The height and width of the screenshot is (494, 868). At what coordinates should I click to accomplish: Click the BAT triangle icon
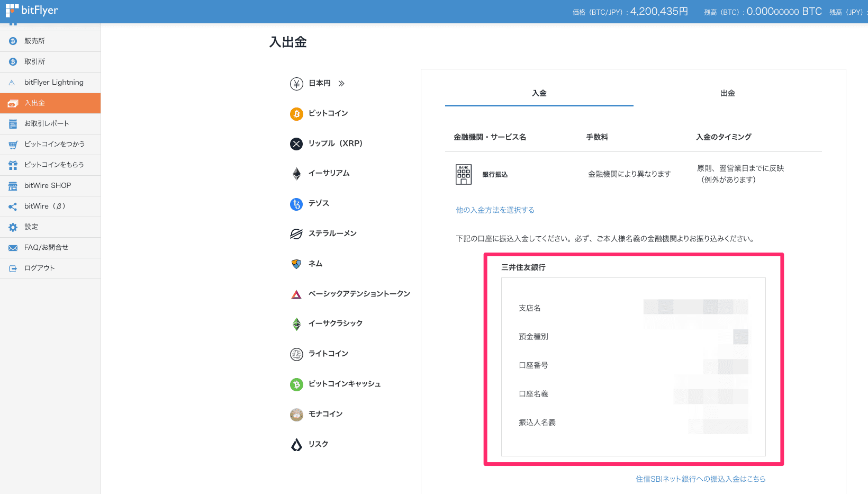coord(296,294)
